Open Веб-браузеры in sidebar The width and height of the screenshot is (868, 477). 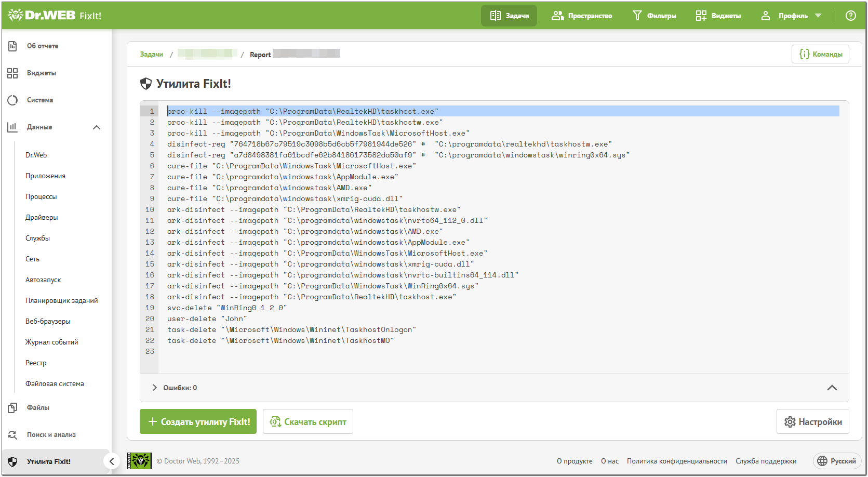[48, 321]
